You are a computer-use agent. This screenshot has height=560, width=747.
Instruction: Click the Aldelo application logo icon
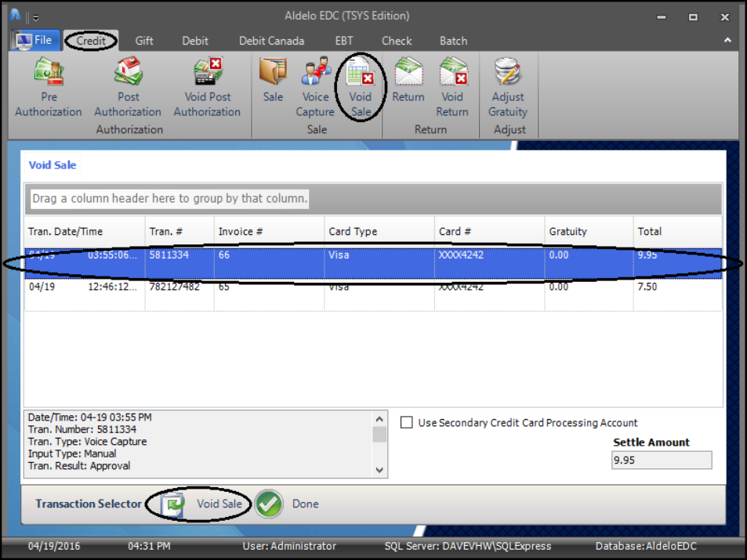coord(15,16)
